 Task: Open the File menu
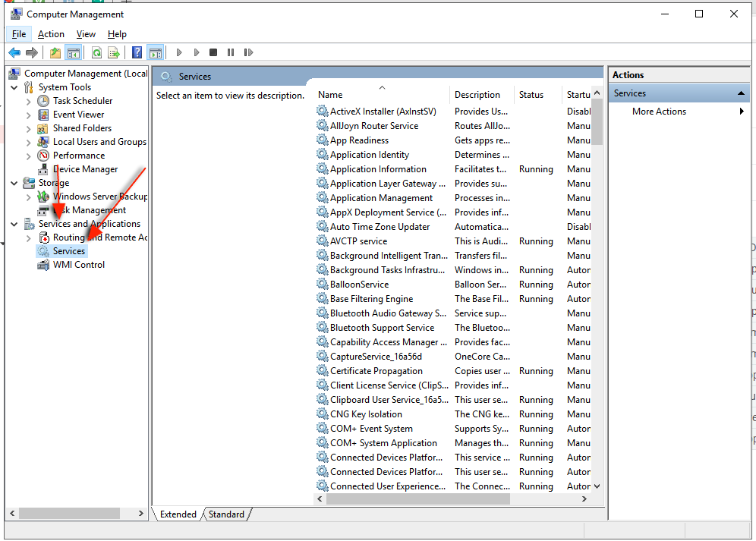(19, 33)
